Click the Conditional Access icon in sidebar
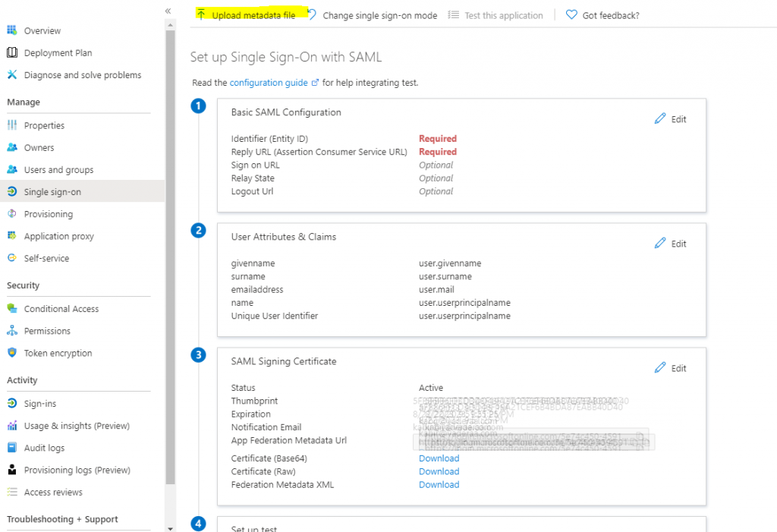 (x=12, y=309)
